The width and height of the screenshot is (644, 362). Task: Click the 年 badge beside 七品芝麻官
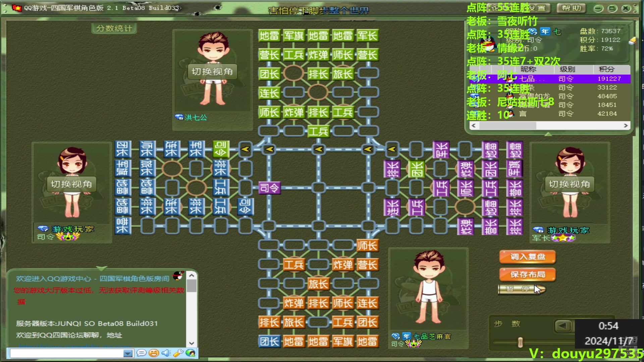click(407, 336)
